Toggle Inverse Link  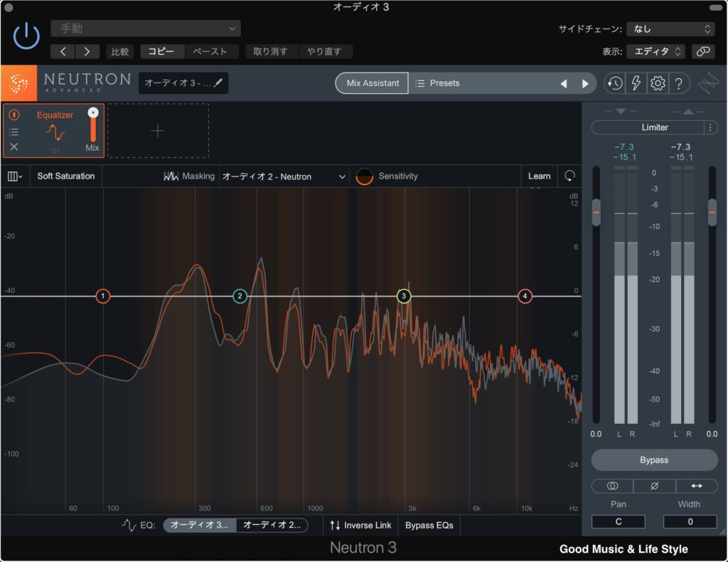360,525
